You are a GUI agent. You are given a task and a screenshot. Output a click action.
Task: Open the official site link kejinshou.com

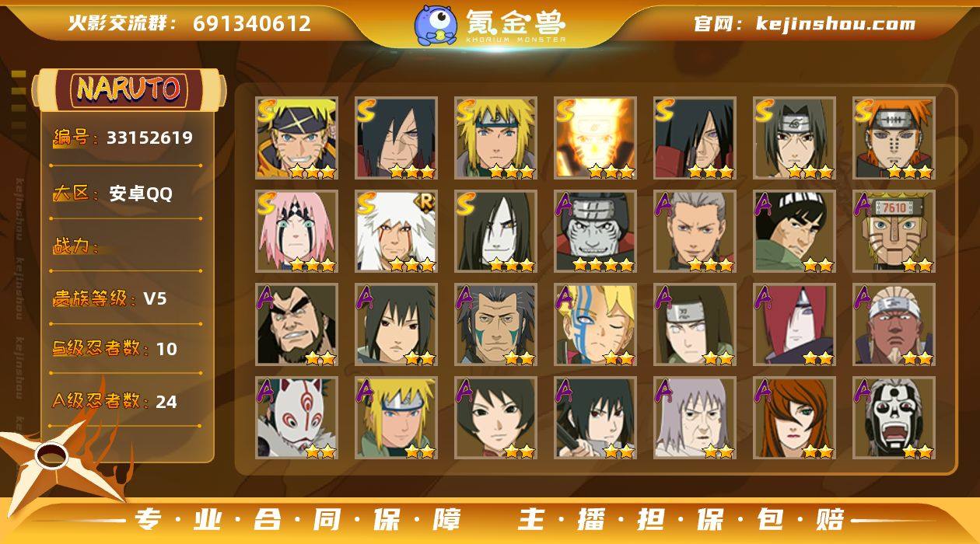(x=804, y=23)
